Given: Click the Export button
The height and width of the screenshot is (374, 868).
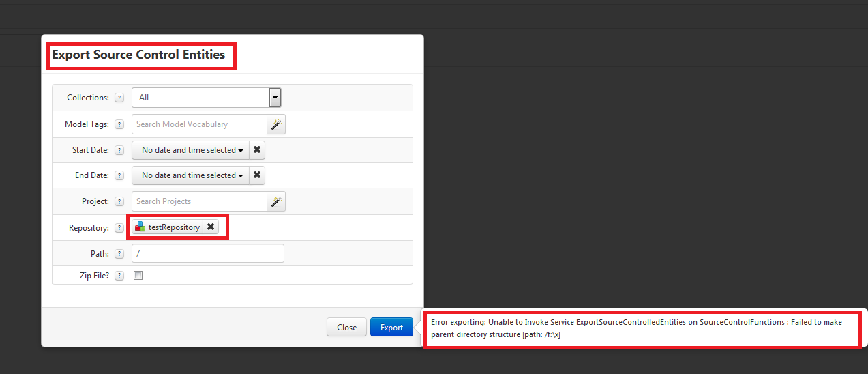Looking at the screenshot, I should pyautogui.click(x=391, y=327).
